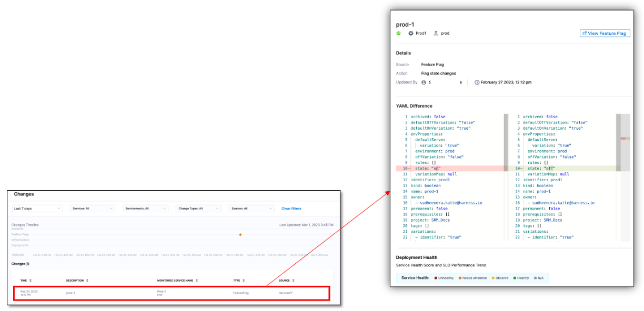
Task: Sort by DESCRIPTION column arrows
Action: click(87, 281)
